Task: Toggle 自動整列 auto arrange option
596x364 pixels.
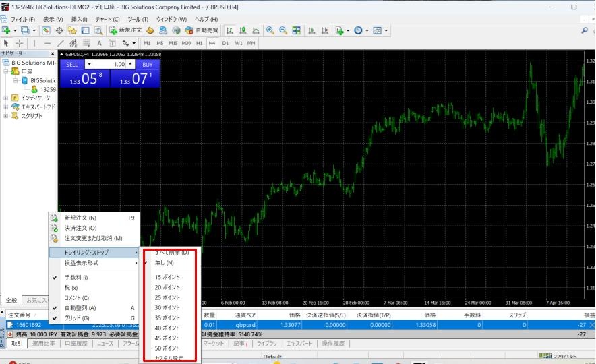Action: pyautogui.click(x=80, y=308)
